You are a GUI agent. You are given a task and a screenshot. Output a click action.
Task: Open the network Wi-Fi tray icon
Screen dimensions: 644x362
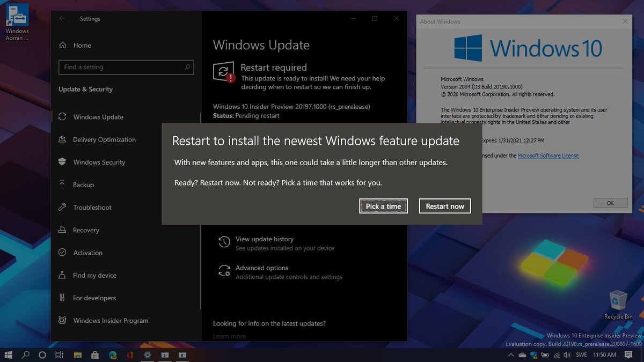pos(557,355)
